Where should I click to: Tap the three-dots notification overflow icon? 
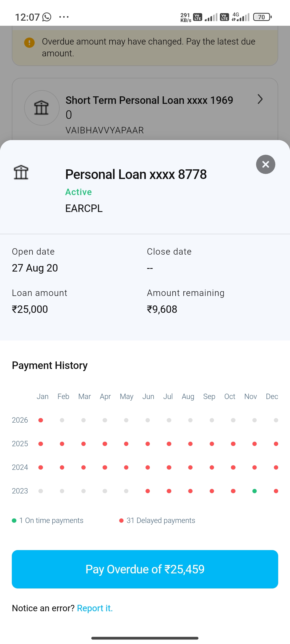coord(64,17)
